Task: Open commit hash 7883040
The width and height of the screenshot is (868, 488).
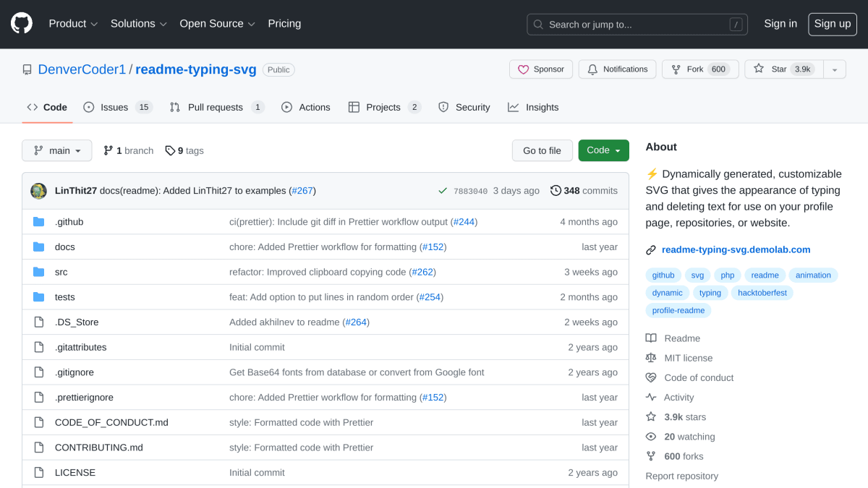Action: pos(470,191)
